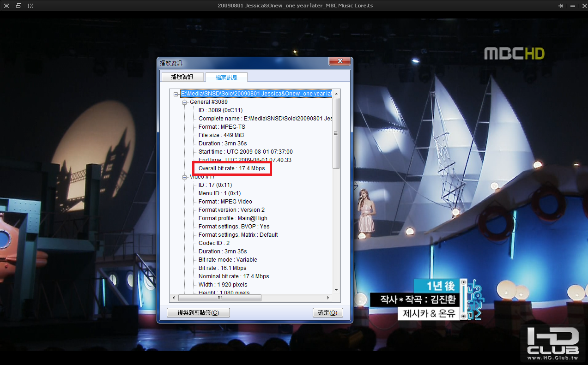Click the "Codec ID : 2" row

click(214, 243)
